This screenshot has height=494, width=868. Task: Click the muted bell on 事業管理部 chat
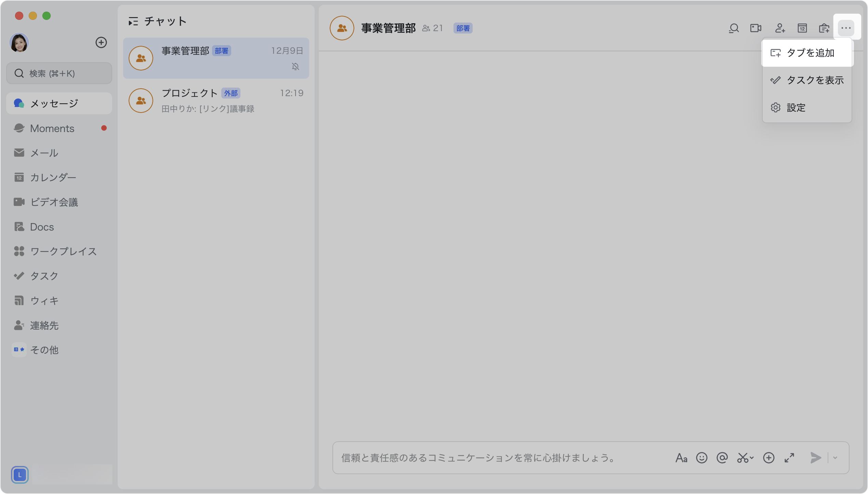[295, 66]
